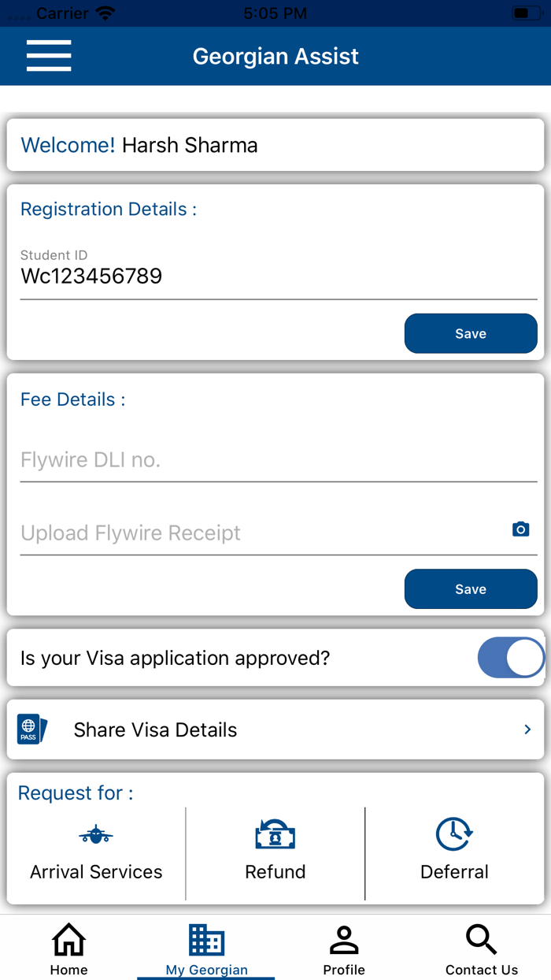Viewport: 551px width, 980px height.
Task: Open the hamburger menu
Action: [x=49, y=56]
